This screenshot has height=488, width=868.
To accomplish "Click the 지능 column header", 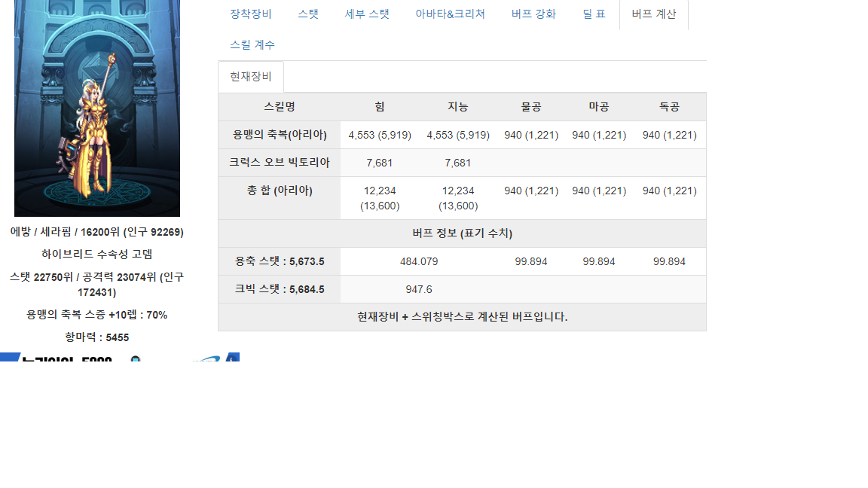I will [458, 107].
